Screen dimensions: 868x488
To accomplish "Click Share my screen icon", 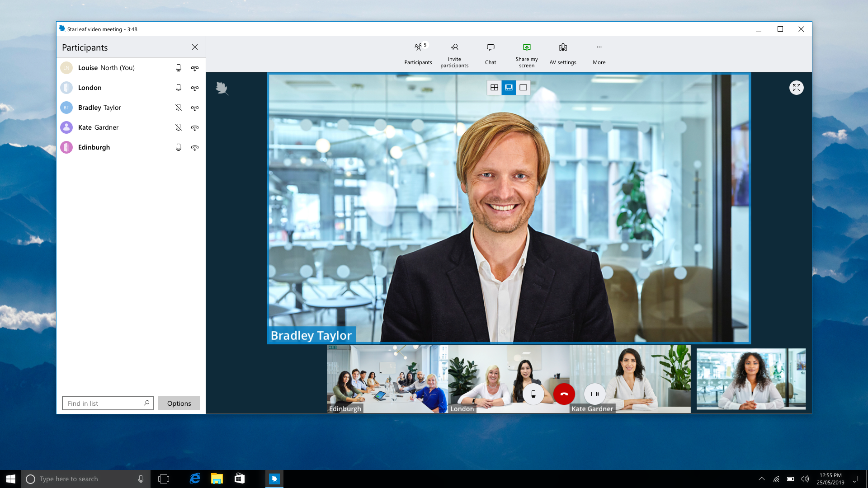I will click(527, 47).
